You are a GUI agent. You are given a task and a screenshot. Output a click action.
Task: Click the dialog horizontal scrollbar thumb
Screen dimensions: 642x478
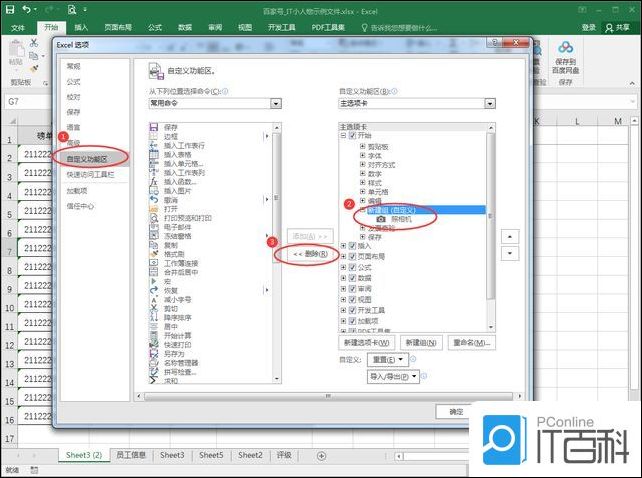pos(328,396)
